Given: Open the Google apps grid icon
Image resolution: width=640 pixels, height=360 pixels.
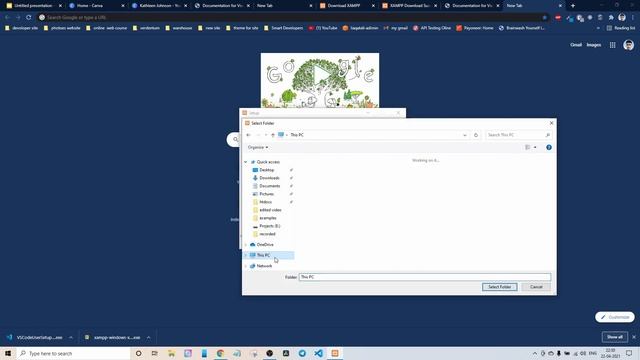Looking at the screenshot, I should (612, 45).
